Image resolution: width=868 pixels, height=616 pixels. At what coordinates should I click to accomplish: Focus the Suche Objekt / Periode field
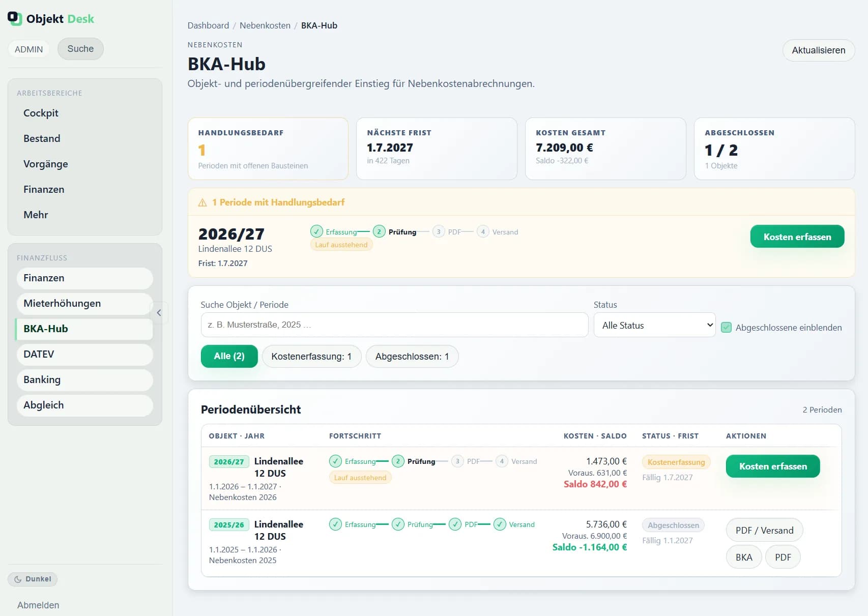[394, 325]
